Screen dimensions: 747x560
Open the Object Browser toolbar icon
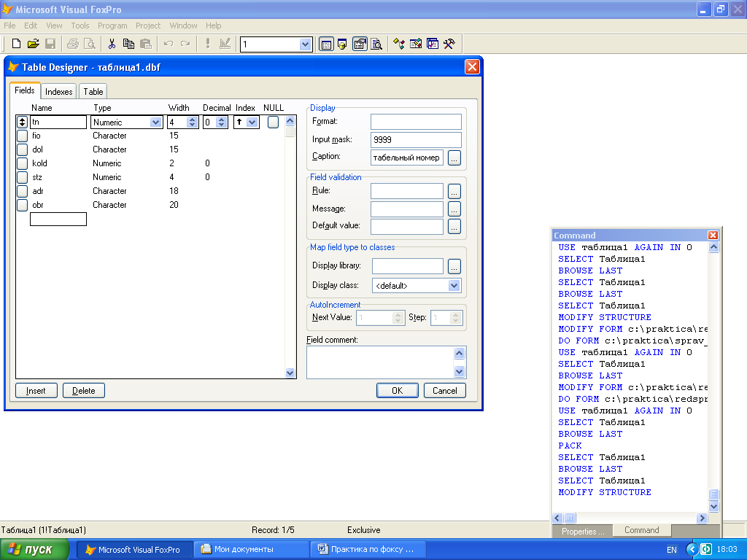point(415,44)
